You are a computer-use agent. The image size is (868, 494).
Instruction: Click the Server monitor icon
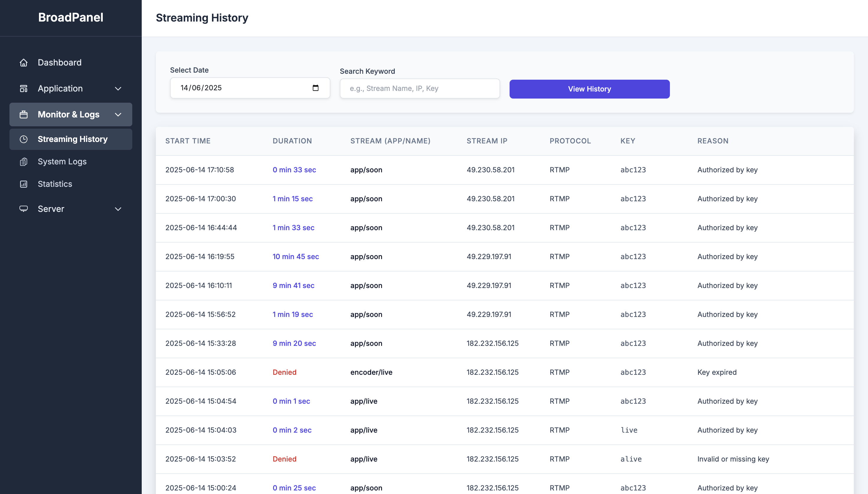23,209
